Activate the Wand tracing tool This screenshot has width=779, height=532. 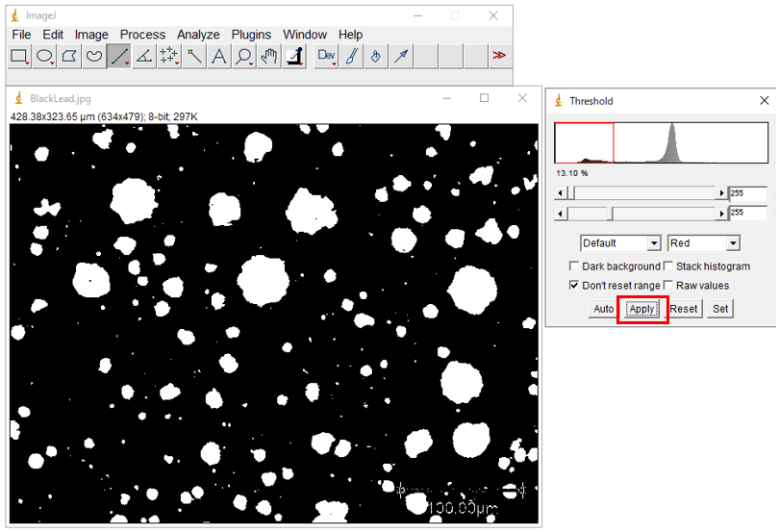[194, 57]
